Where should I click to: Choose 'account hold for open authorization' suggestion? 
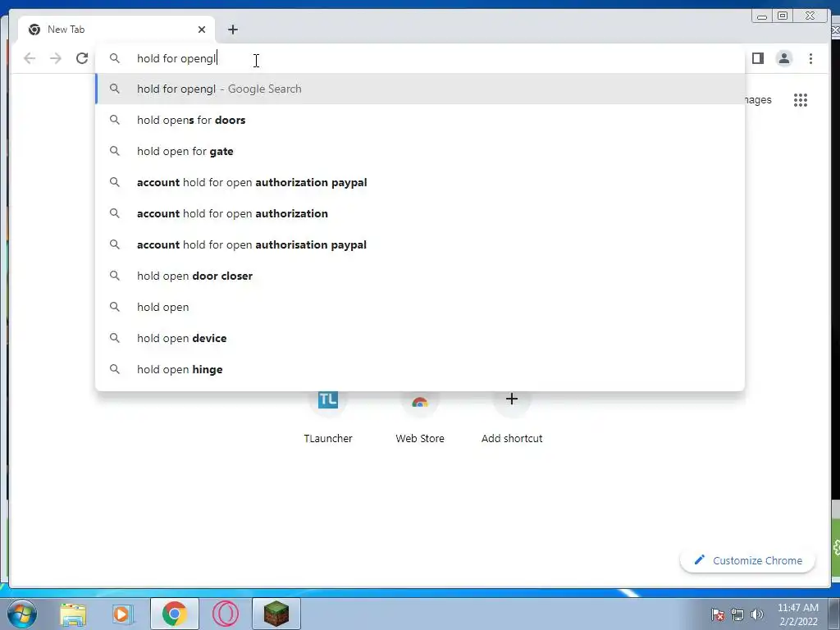click(420, 213)
